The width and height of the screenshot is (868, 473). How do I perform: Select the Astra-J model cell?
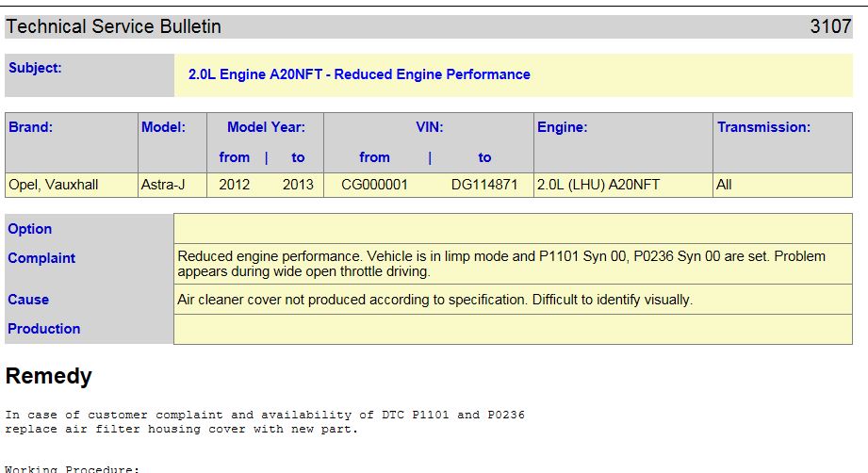(172, 185)
